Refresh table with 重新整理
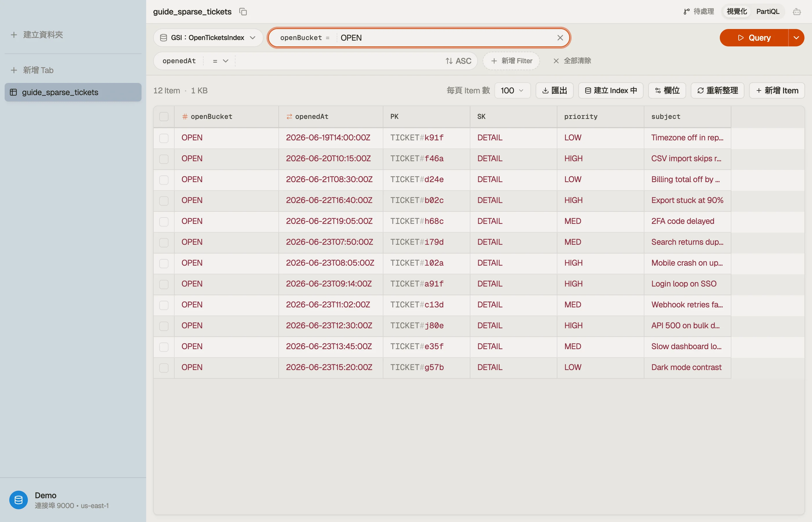Image resolution: width=812 pixels, height=522 pixels. tap(717, 90)
